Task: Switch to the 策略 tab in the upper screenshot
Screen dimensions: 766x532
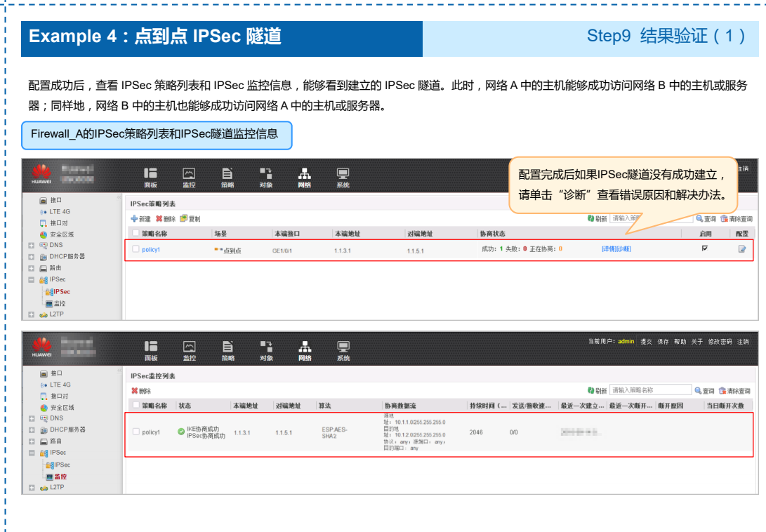Action: pyautogui.click(x=227, y=176)
